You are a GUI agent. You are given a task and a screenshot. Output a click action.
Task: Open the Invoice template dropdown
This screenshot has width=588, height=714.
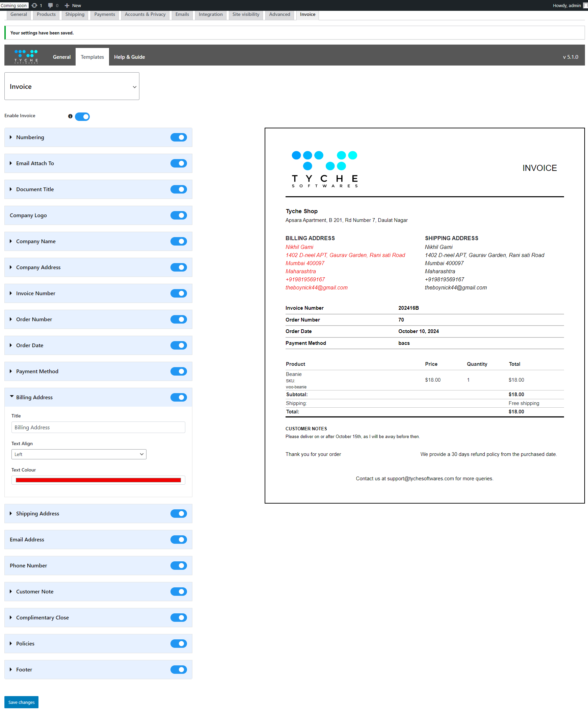pos(72,86)
